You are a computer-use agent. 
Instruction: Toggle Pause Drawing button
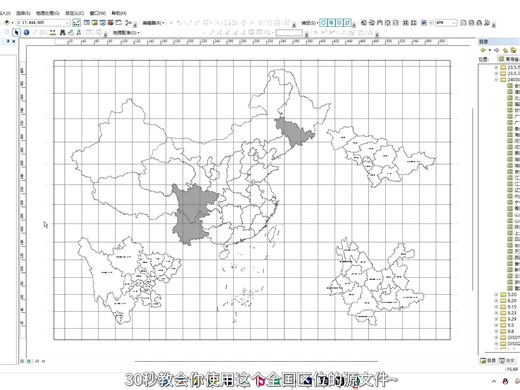coord(43,361)
